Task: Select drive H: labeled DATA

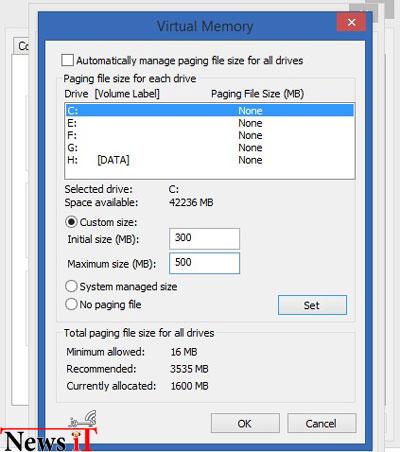Action: pos(210,160)
